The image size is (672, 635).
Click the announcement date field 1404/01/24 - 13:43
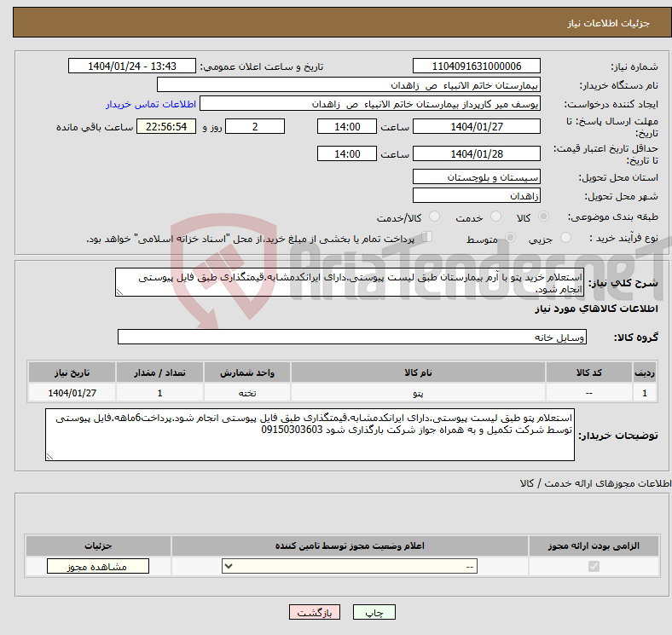tap(132, 66)
